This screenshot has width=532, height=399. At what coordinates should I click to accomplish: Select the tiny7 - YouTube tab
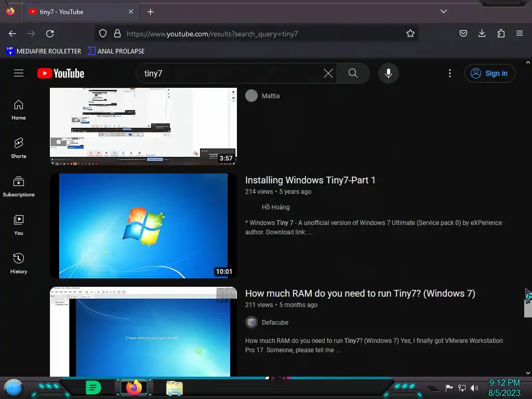pyautogui.click(x=81, y=12)
